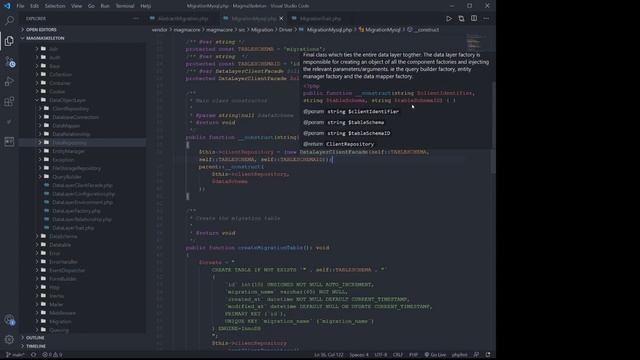Switch to AbstractMigration.php tab
This screenshot has height=360, width=640.
(182, 18)
